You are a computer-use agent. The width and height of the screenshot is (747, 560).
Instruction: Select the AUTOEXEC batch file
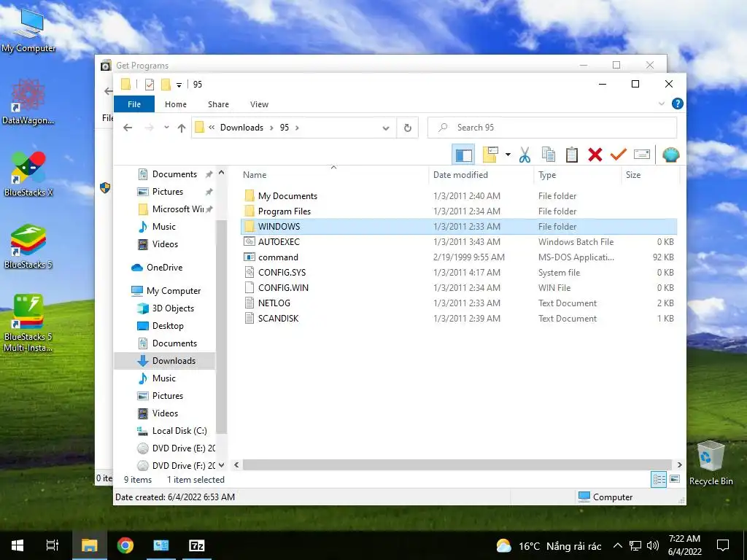click(x=279, y=242)
